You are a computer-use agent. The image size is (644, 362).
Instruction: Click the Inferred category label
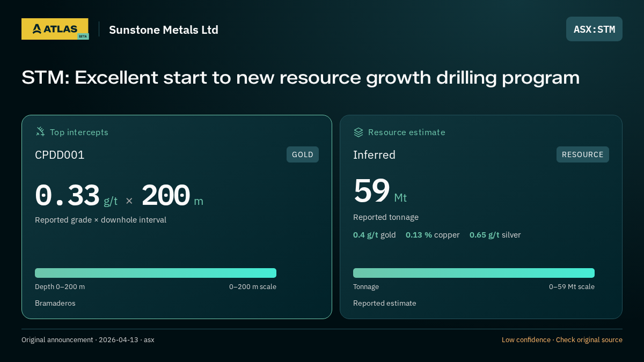(x=374, y=155)
